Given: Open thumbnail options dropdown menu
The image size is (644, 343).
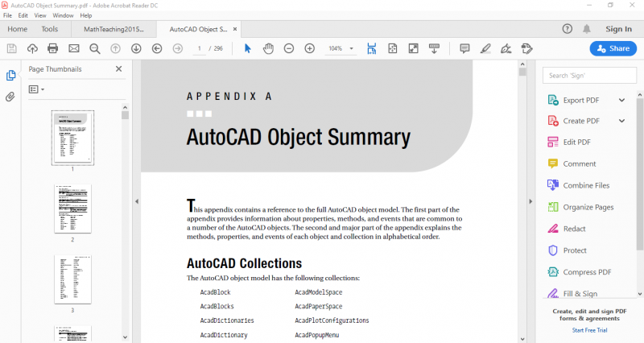Looking at the screenshot, I should (x=36, y=89).
